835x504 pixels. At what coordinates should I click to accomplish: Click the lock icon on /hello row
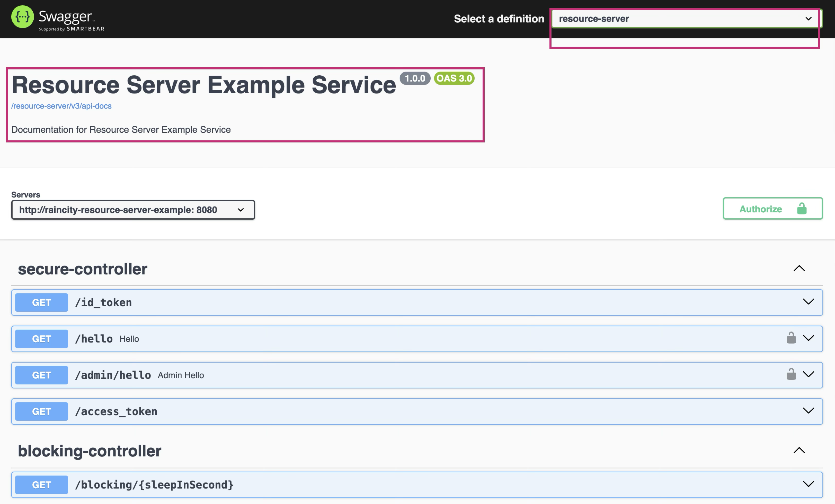[791, 338]
